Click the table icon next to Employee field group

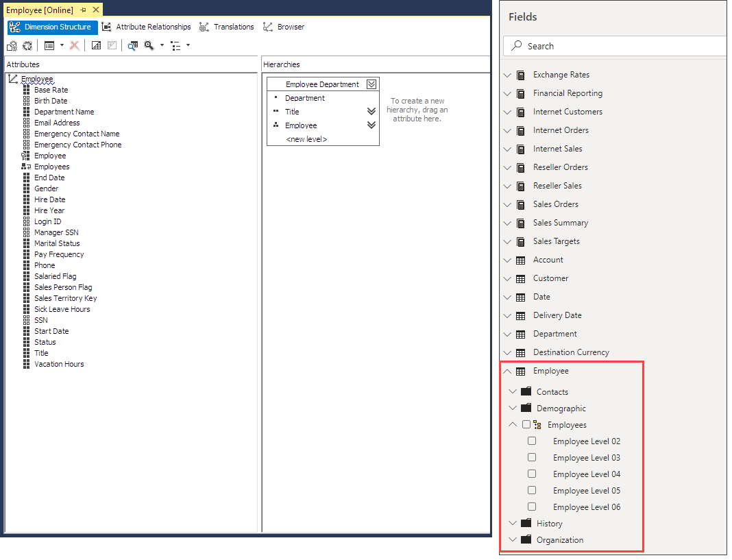click(521, 370)
